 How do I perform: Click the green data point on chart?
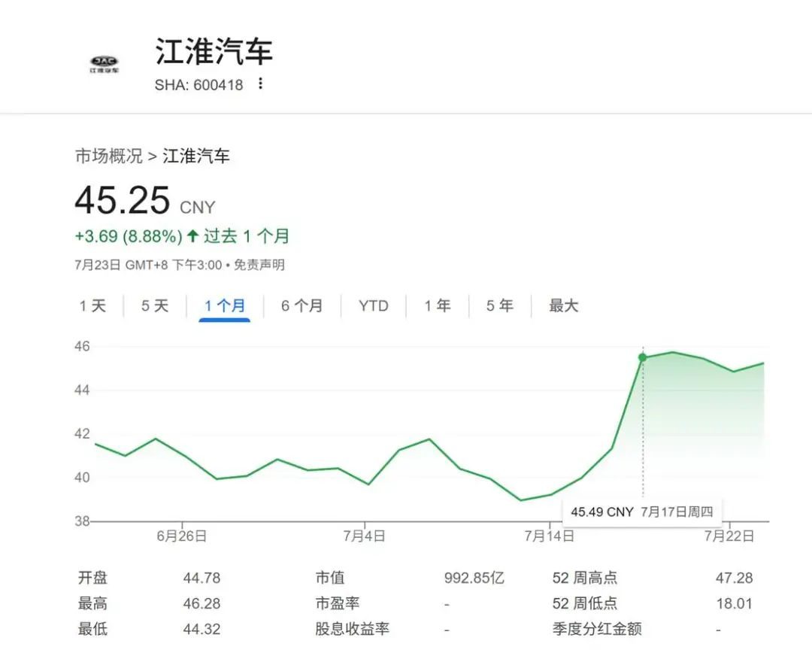643,357
